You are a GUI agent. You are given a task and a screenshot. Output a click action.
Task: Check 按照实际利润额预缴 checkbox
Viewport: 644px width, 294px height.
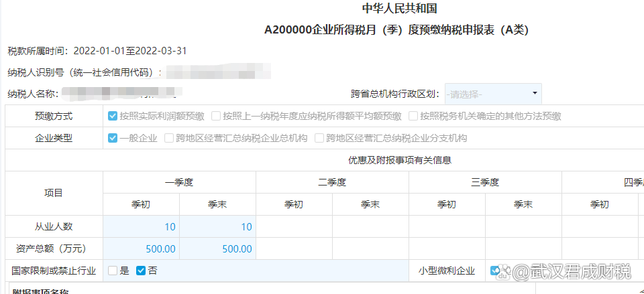[x=113, y=116]
